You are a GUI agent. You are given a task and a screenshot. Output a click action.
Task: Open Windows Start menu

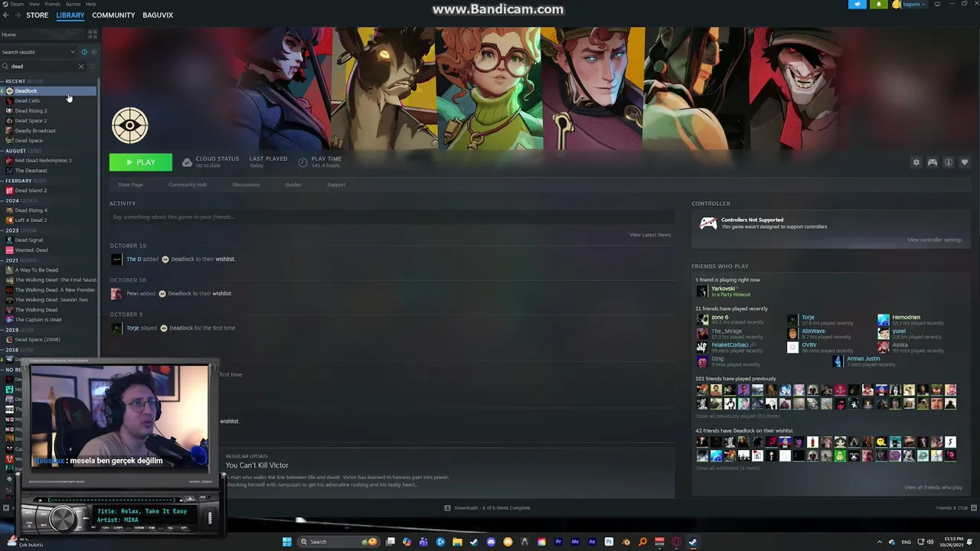pos(287,542)
